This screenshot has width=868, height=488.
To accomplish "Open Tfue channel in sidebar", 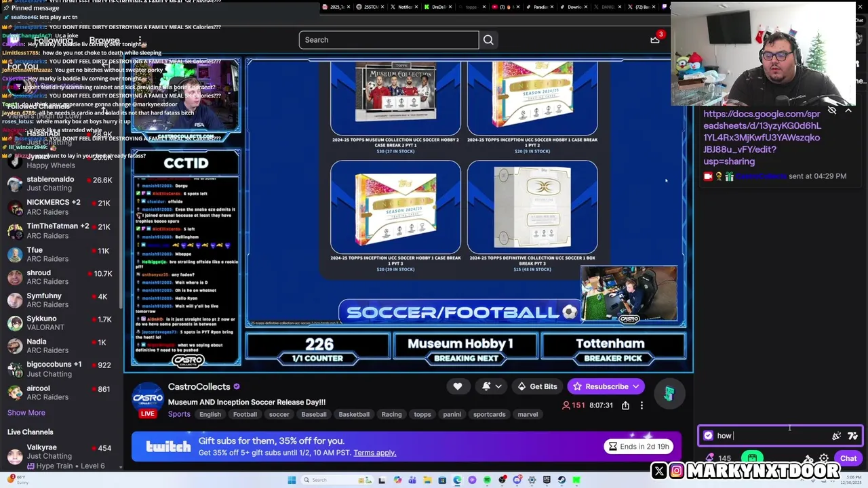I will [x=61, y=254].
